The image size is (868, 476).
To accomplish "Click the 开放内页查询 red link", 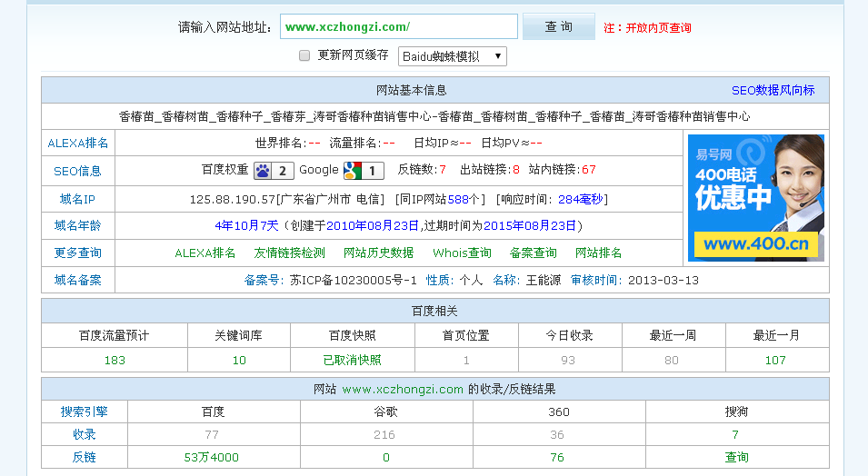I will (x=658, y=28).
